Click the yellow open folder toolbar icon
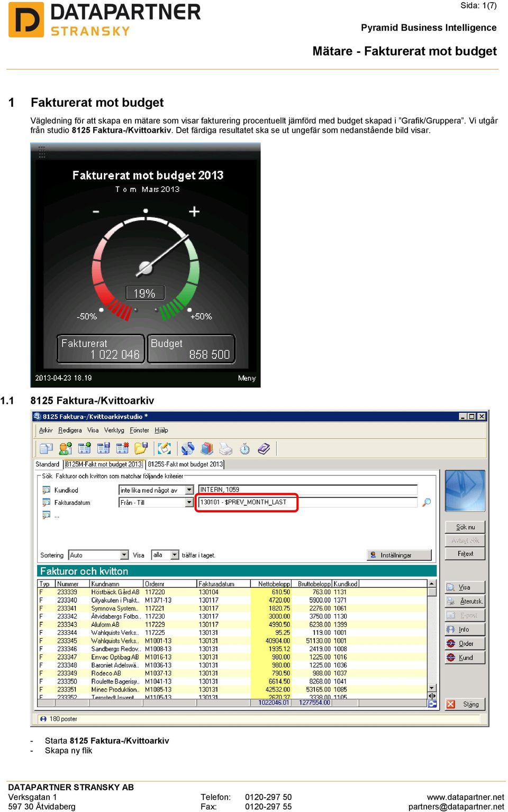 tap(141, 449)
